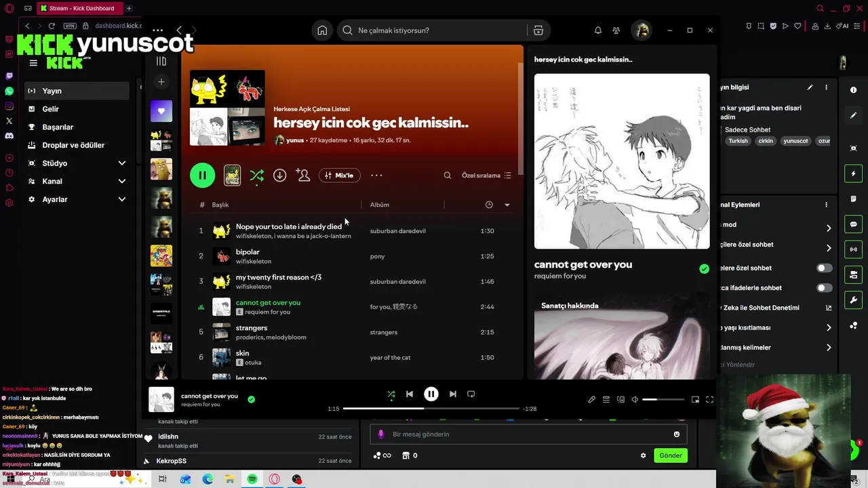Open column options dropdown arrow
The height and width of the screenshot is (488, 868).
click(x=507, y=205)
